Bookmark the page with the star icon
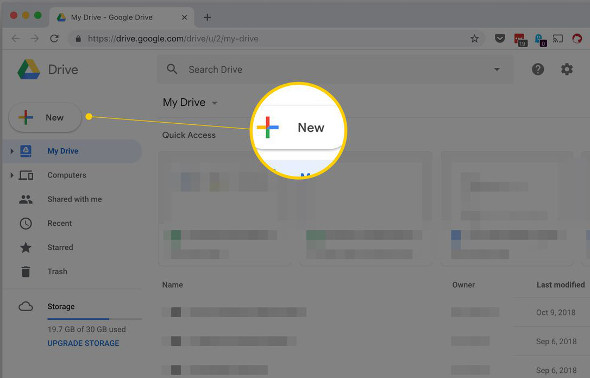The width and height of the screenshot is (590, 378). point(474,38)
